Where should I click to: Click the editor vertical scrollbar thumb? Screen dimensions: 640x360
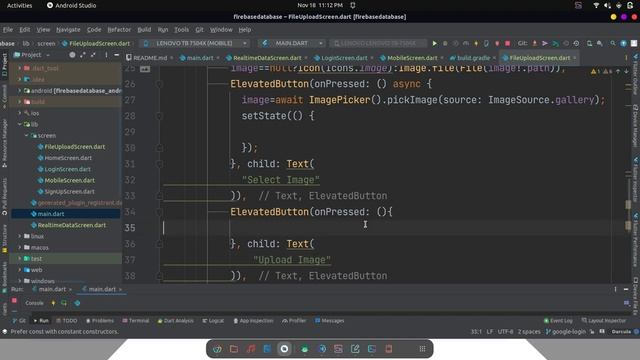[628, 205]
